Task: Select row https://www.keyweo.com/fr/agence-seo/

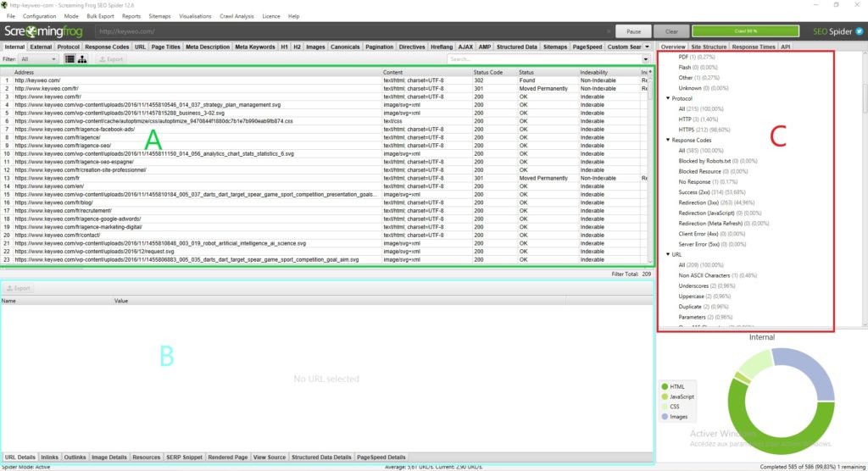Action: click(x=325, y=146)
